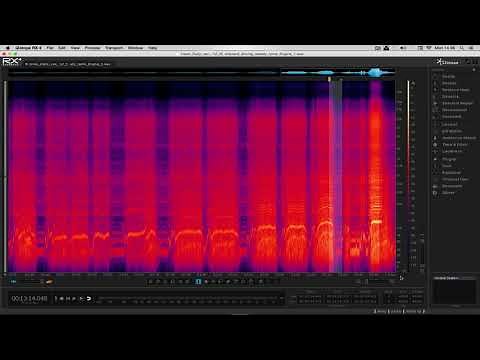
Task: Open the Resample module
Action: 452,186
